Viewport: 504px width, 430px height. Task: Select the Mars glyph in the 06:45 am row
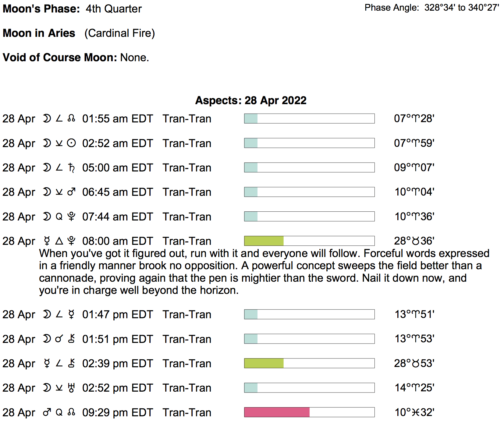[71, 192]
